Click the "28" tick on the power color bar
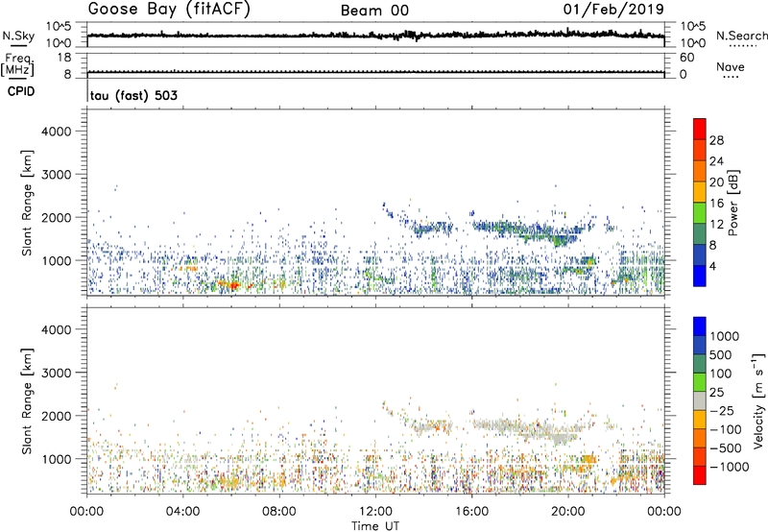Image resolution: width=768 pixels, height=532 pixels. click(716, 140)
